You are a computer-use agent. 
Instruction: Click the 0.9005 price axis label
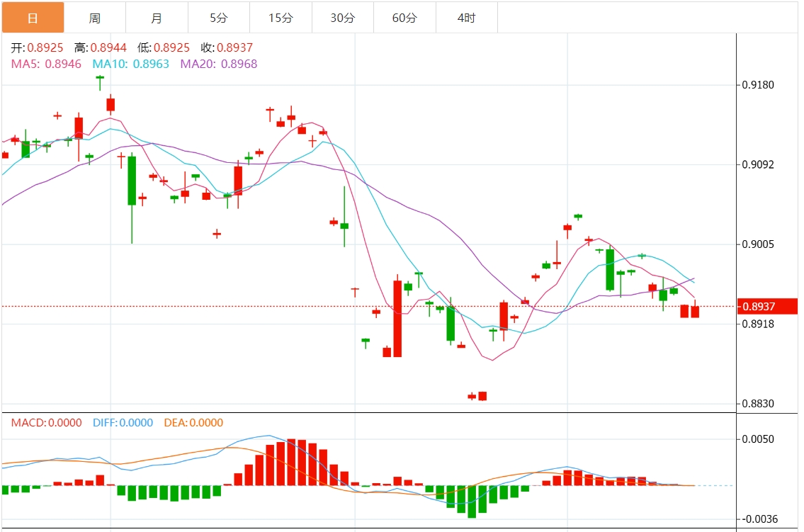click(759, 244)
